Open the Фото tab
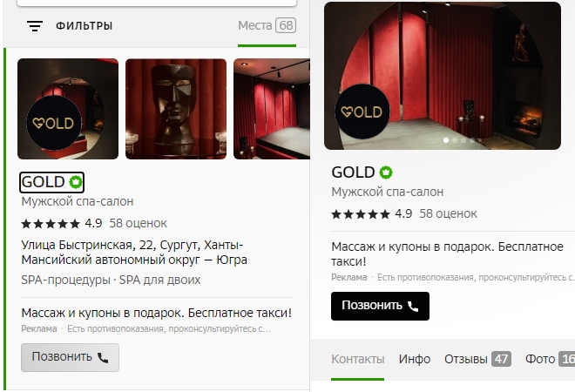The width and height of the screenshot is (575, 392). pyautogui.click(x=550, y=359)
